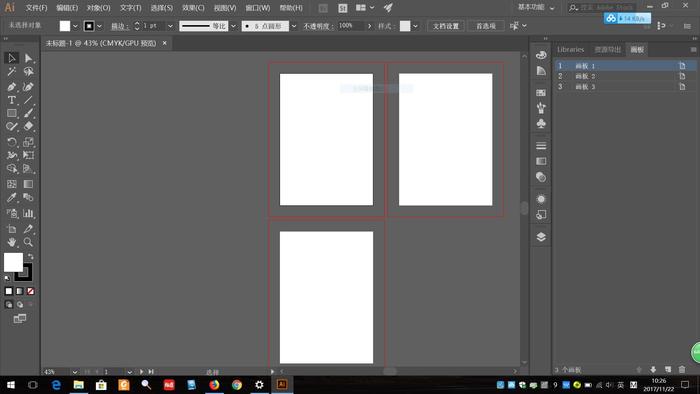Open the fill color dropdown in control bar
This screenshot has width=700, height=394.
click(x=75, y=26)
